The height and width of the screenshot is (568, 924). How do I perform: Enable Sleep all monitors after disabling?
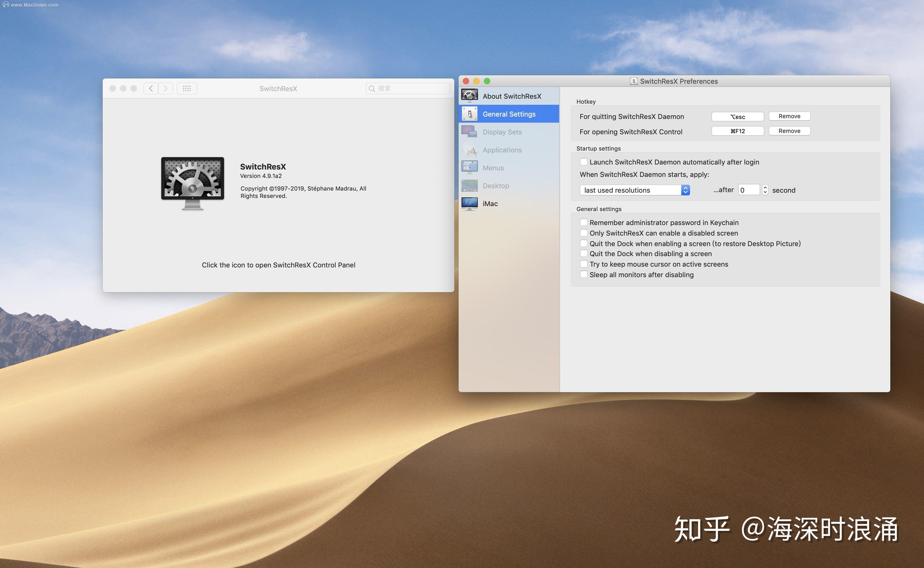[584, 274]
